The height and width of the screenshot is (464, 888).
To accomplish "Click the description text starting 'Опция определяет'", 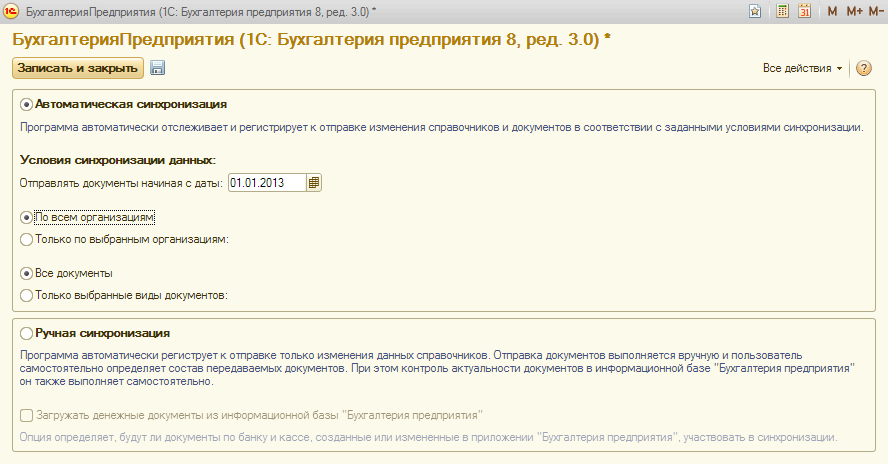I will point(428,437).
